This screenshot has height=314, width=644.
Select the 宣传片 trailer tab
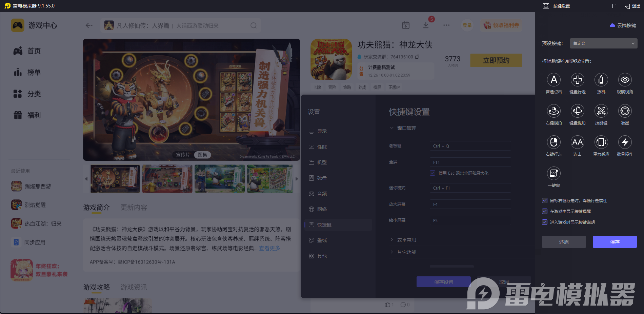tap(183, 155)
